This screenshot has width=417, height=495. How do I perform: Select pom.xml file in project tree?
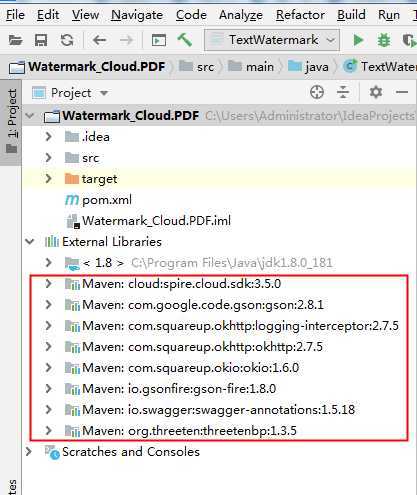coord(98,200)
